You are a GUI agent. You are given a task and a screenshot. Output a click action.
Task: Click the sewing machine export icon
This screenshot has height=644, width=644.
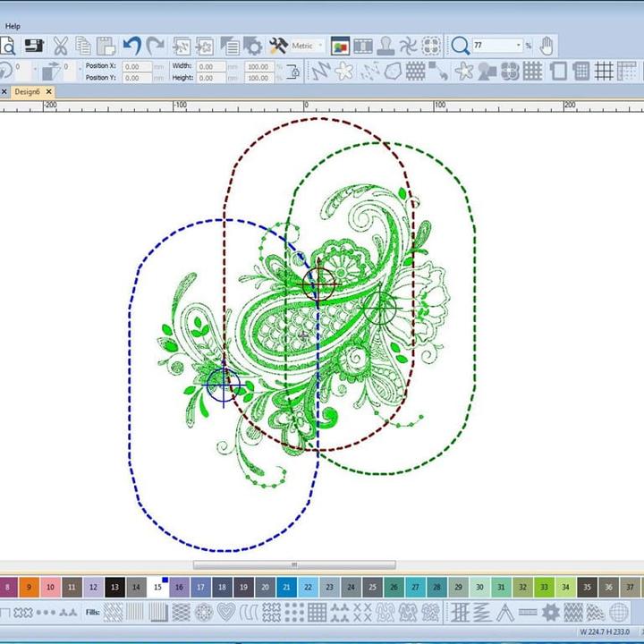[x=34, y=46]
